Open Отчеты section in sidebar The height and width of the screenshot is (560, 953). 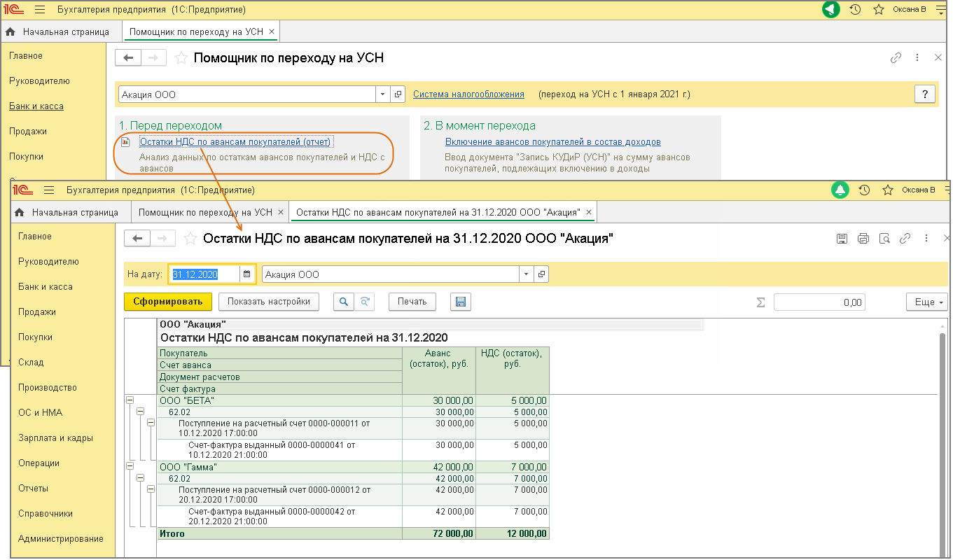pos(34,489)
